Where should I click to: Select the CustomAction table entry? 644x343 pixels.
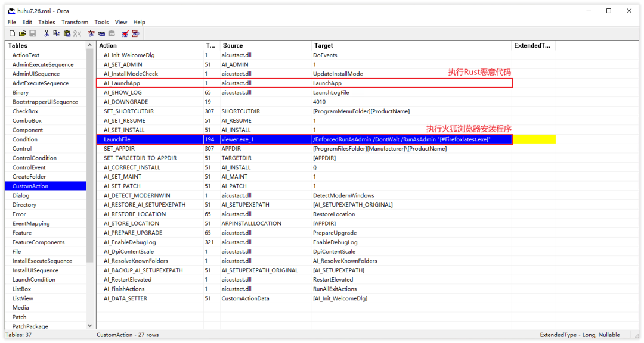pyautogui.click(x=45, y=186)
